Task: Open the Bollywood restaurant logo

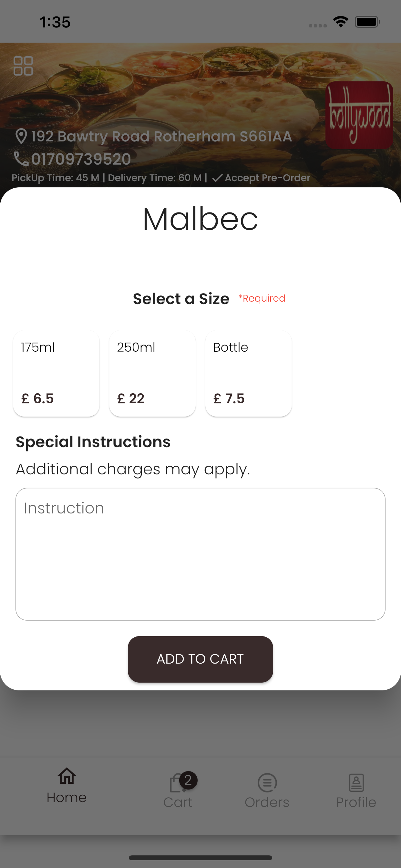Action: [359, 115]
